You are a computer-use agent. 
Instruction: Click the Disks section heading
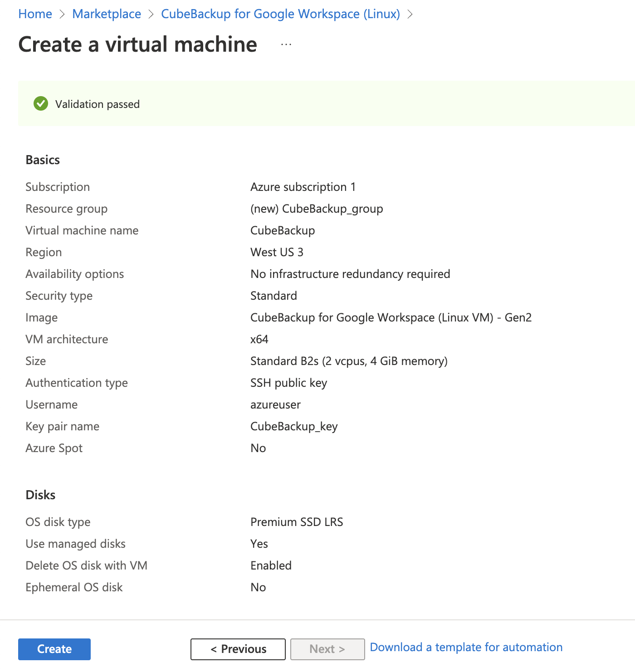[40, 495]
